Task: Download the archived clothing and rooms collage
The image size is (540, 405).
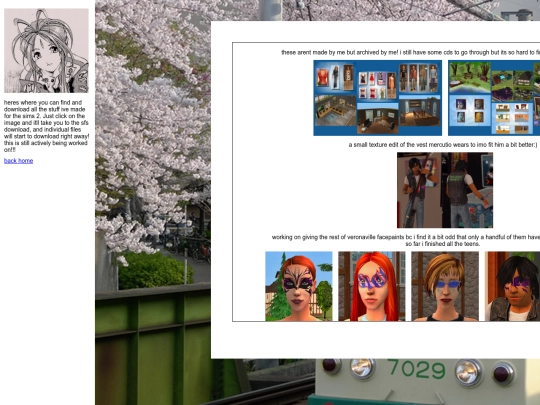Action: pos(377,98)
